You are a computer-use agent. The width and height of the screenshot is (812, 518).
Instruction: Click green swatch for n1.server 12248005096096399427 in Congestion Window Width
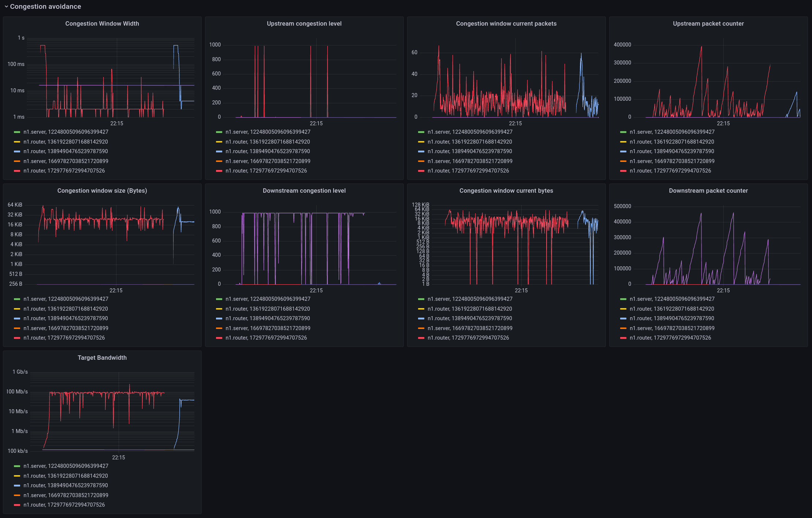17,132
